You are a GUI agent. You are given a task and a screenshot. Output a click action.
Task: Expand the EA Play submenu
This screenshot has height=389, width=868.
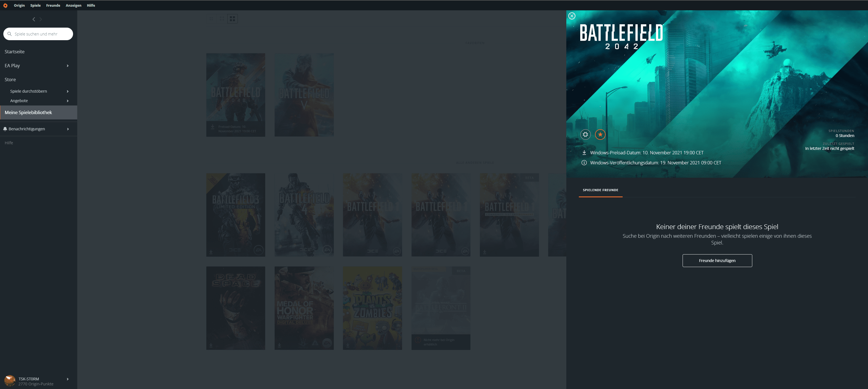click(68, 66)
